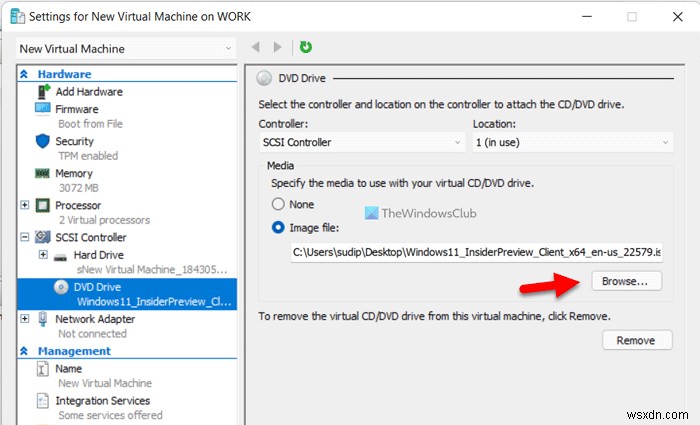Image resolution: width=700 pixels, height=425 pixels.
Task: Click the Memory chip icon
Action: (x=42, y=173)
